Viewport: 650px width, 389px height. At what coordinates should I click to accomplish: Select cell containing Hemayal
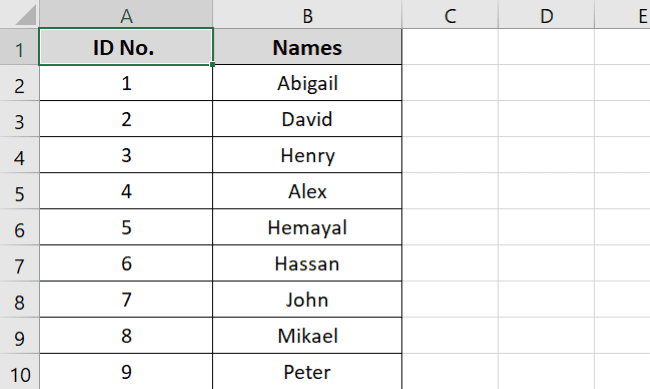[307, 227]
